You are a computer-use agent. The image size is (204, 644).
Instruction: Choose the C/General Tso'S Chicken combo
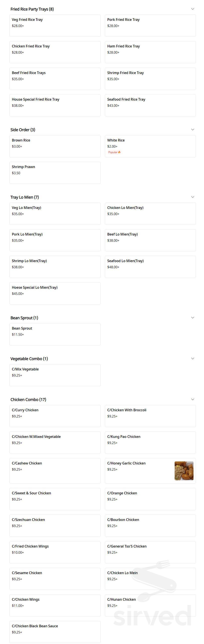[x=150, y=552]
